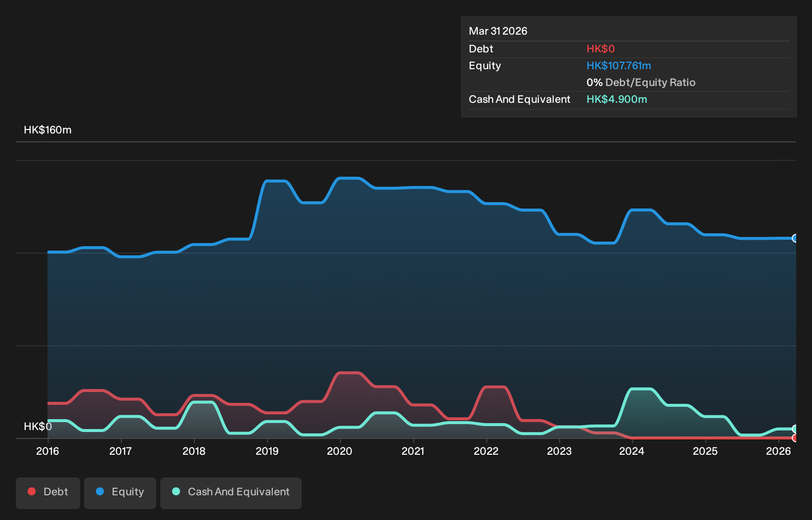The width and height of the screenshot is (812, 520).
Task: Click the 2018 x-axis label
Action: tap(194, 451)
